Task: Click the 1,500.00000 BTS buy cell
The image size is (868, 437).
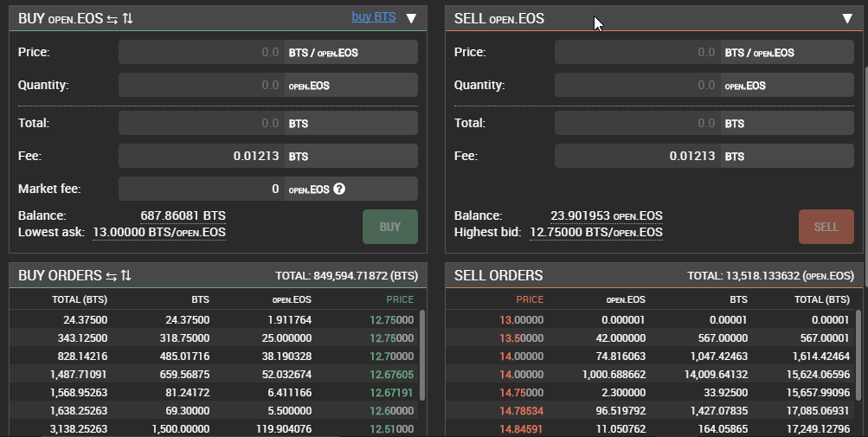Action: click(x=181, y=429)
